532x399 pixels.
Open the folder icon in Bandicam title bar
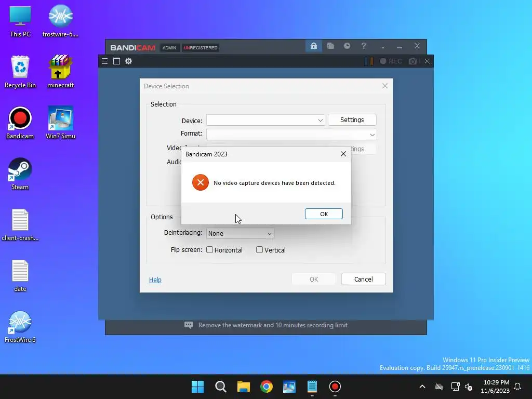(330, 46)
